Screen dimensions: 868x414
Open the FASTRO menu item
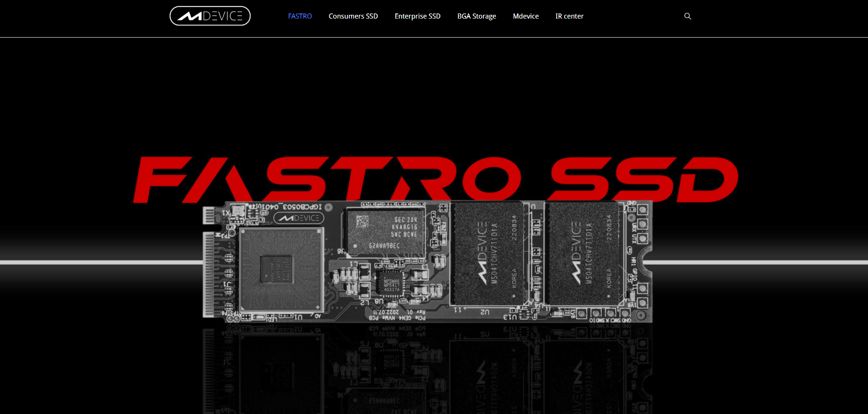click(300, 16)
